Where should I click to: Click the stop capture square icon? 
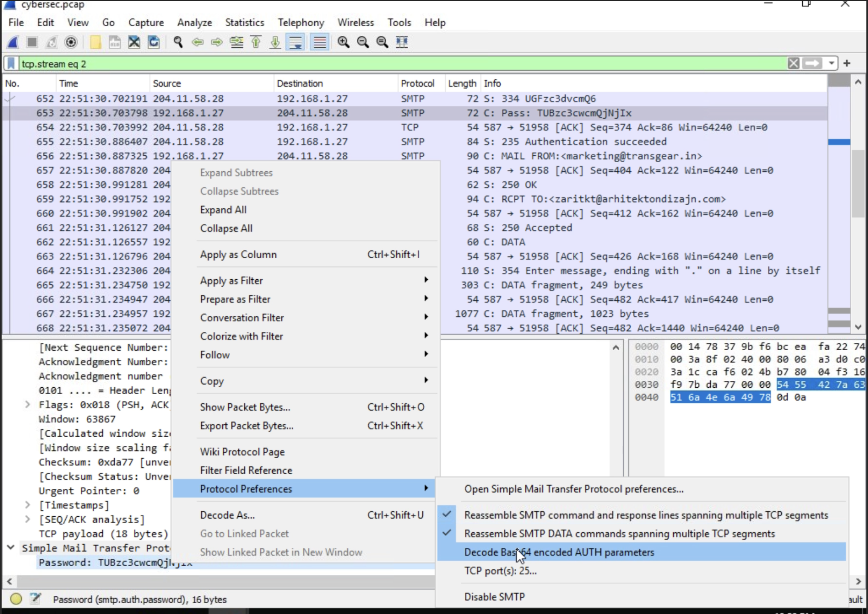32,42
